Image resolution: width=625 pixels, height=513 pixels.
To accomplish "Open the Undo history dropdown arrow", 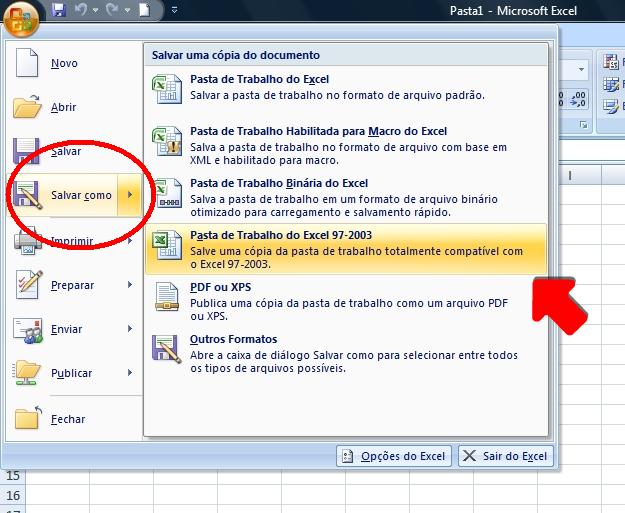I will (96, 10).
